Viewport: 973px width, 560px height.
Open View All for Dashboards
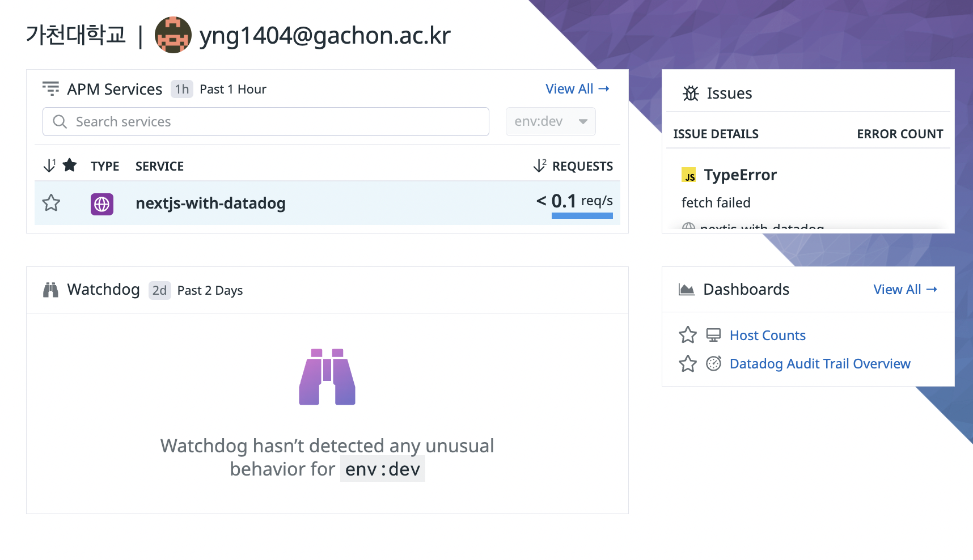click(x=906, y=290)
